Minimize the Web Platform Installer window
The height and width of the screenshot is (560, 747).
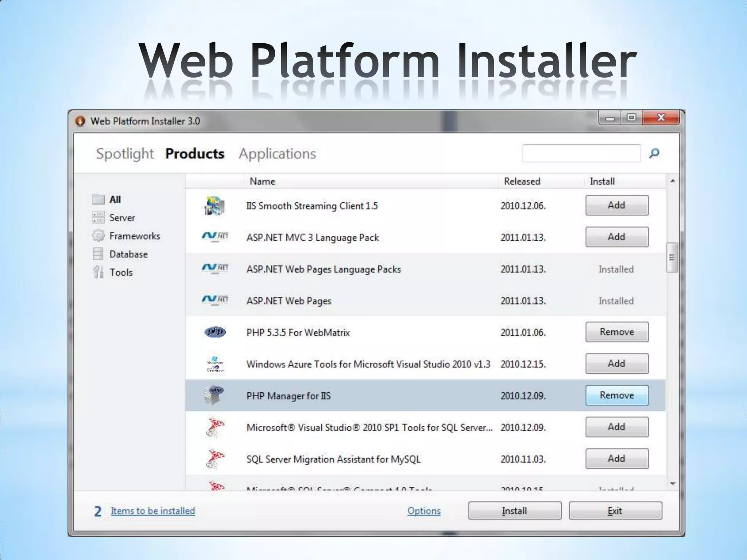[610, 118]
